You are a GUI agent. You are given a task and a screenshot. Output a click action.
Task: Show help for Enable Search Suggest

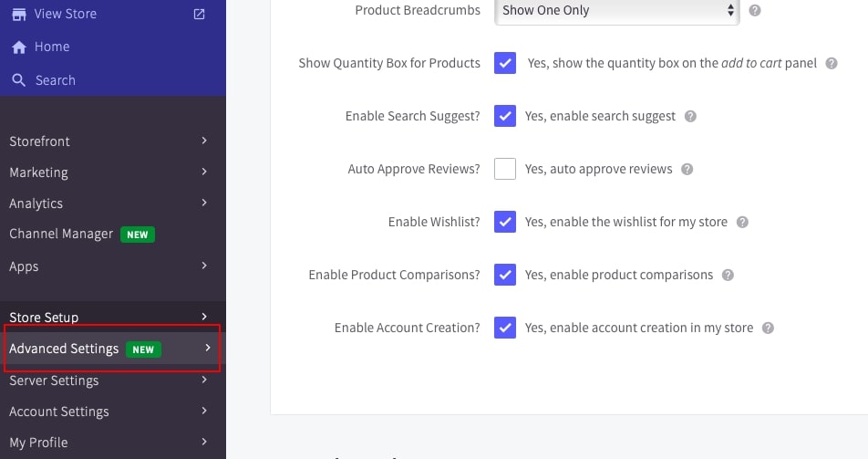[690, 117]
